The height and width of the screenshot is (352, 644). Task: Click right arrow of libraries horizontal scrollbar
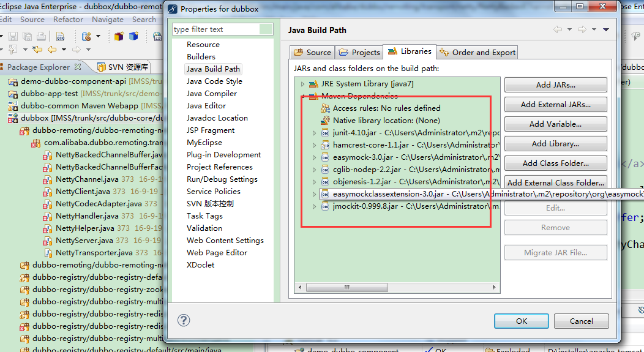[495, 288]
